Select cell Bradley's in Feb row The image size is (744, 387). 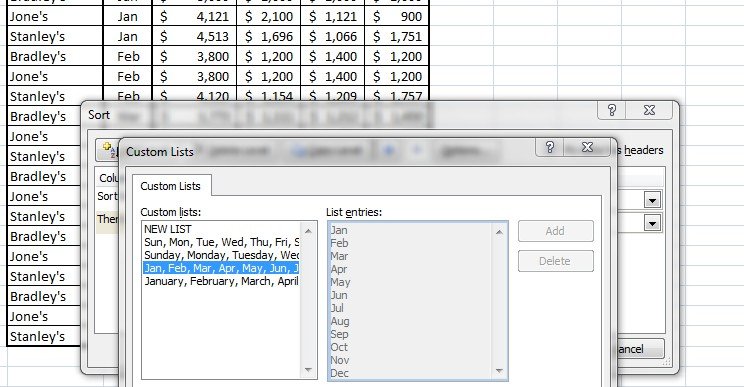click(56, 56)
